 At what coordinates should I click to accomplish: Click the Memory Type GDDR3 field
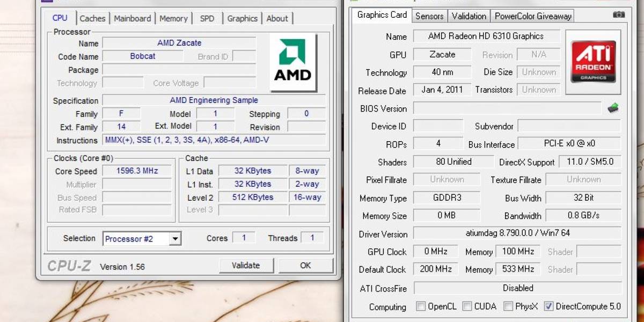pos(447,197)
